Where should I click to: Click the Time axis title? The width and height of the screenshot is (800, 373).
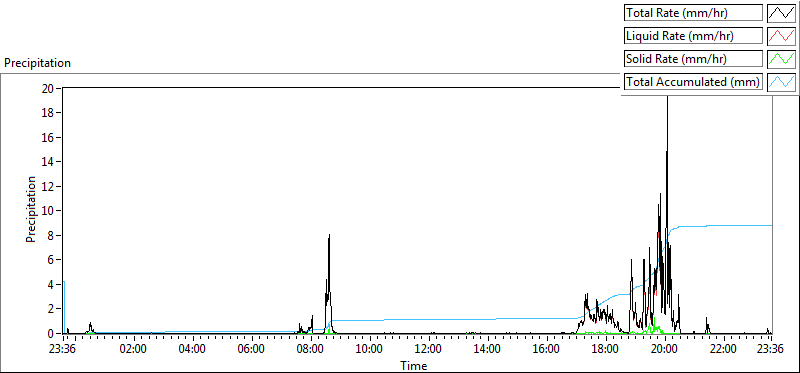pyautogui.click(x=414, y=365)
